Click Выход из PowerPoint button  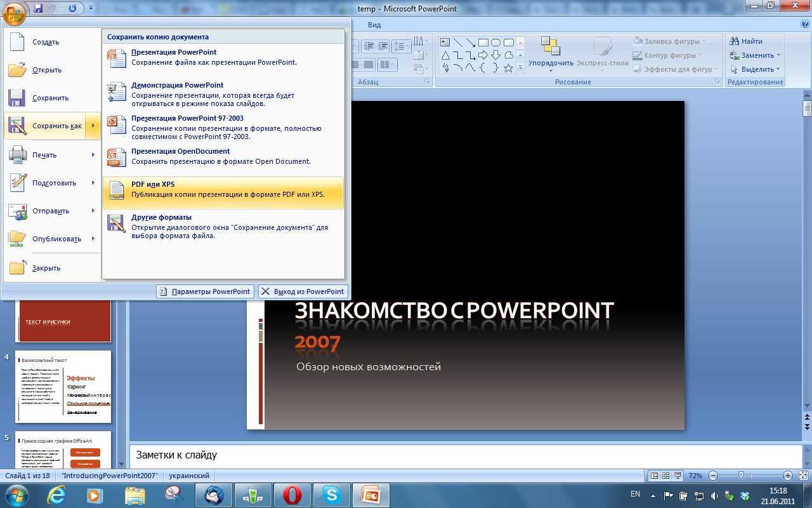coord(303,291)
